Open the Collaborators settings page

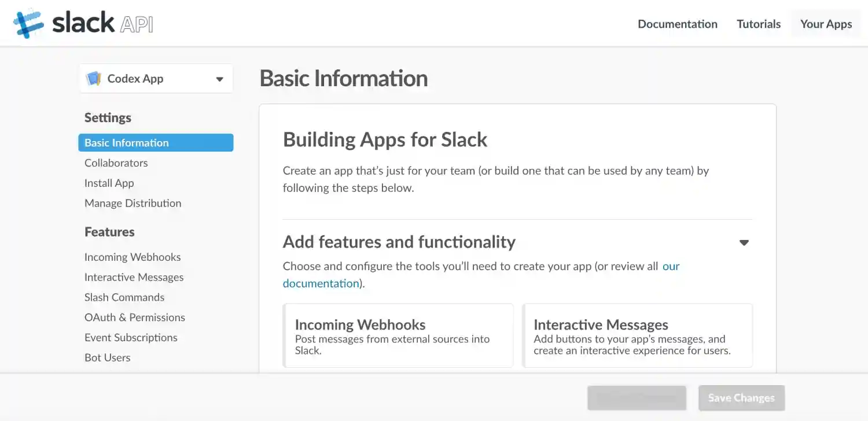pyautogui.click(x=116, y=163)
